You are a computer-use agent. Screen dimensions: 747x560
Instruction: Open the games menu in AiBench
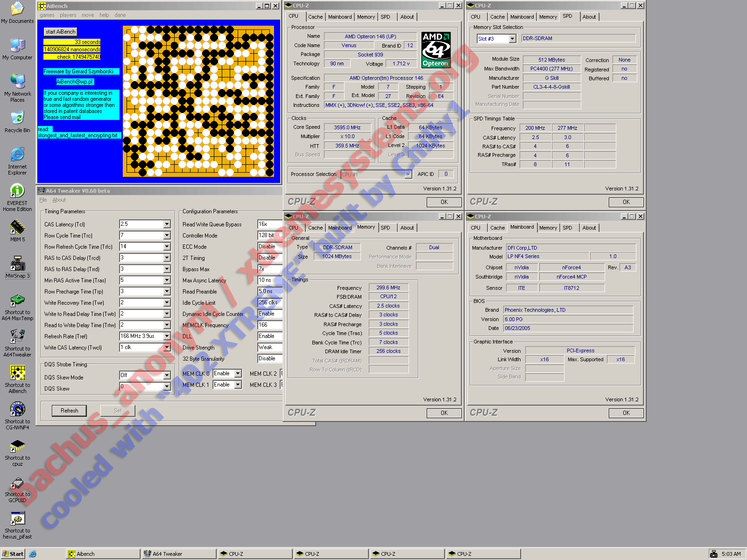coord(47,15)
